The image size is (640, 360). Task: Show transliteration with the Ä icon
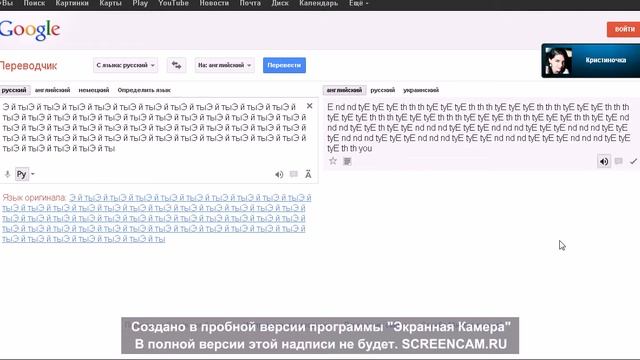point(308,175)
